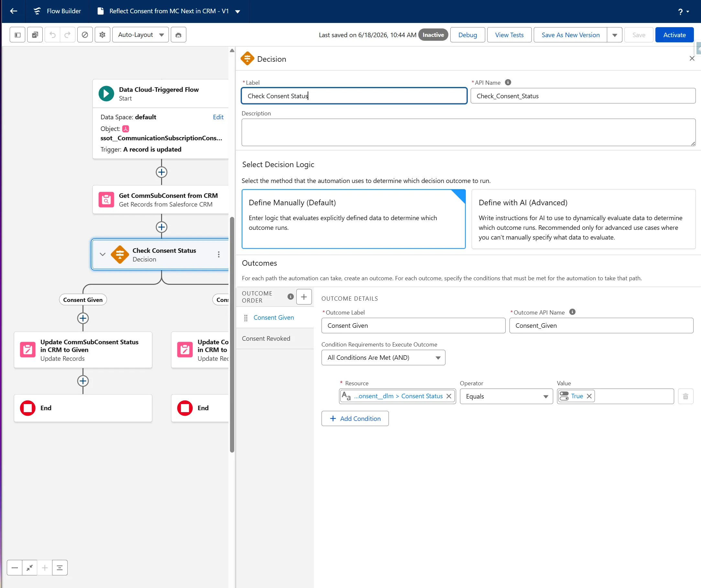Open select elements checkbox tool
Screen dimensions: 701x588
(35, 35)
